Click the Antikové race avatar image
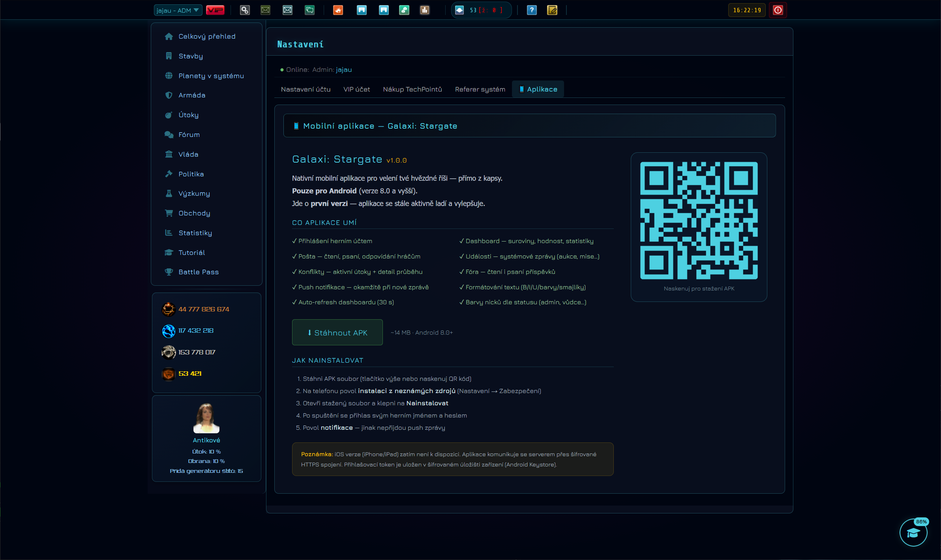The width and height of the screenshot is (941, 560). click(206, 418)
